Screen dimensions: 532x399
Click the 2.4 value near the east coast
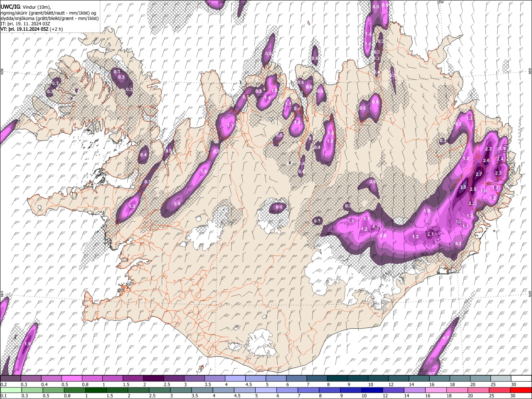pos(500,159)
